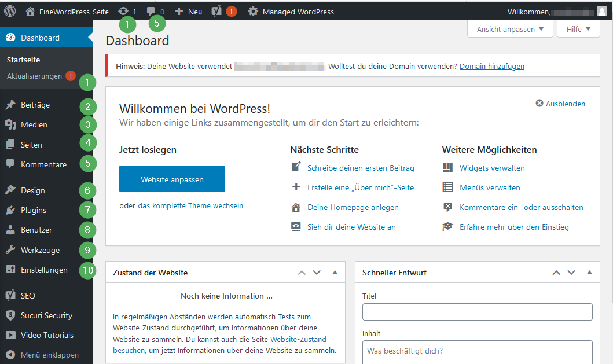This screenshot has height=364, width=613.
Task: Click the user avatar next to Willkommen
Action: [x=601, y=12]
